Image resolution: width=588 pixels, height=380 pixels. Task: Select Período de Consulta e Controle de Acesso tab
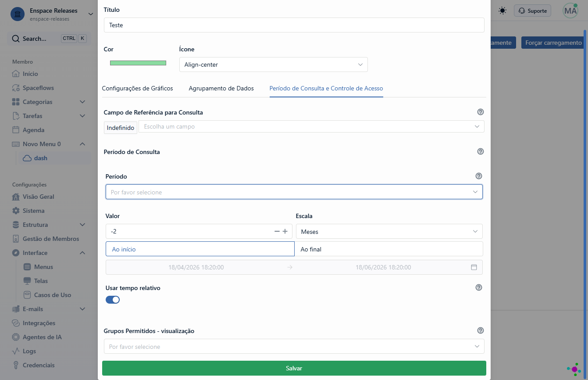pyautogui.click(x=326, y=88)
